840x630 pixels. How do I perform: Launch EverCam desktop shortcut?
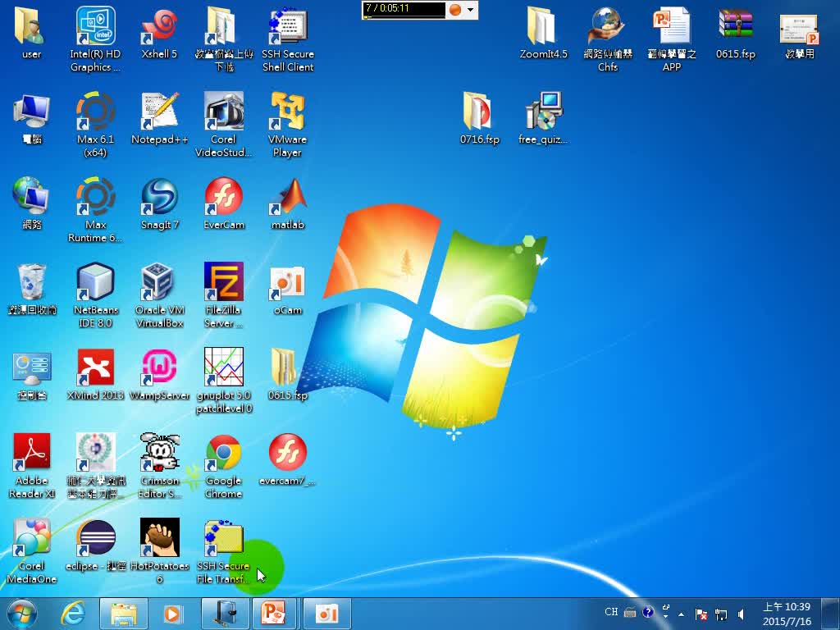tap(223, 204)
